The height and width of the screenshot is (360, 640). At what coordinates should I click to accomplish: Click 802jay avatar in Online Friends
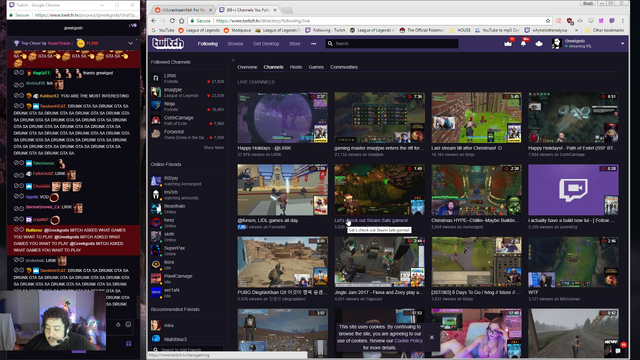(x=156, y=180)
